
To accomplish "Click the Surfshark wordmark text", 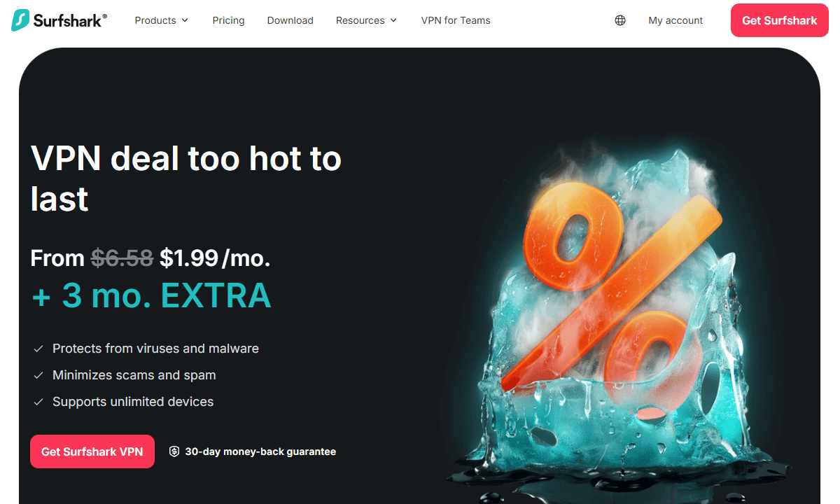I will point(70,20).
